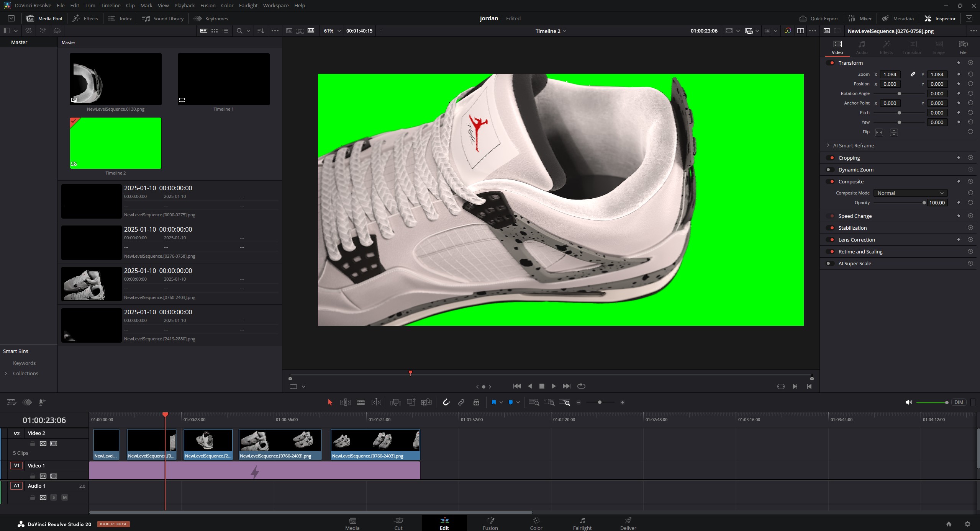Click the position lock icon in timeline toolbar

[x=476, y=402]
